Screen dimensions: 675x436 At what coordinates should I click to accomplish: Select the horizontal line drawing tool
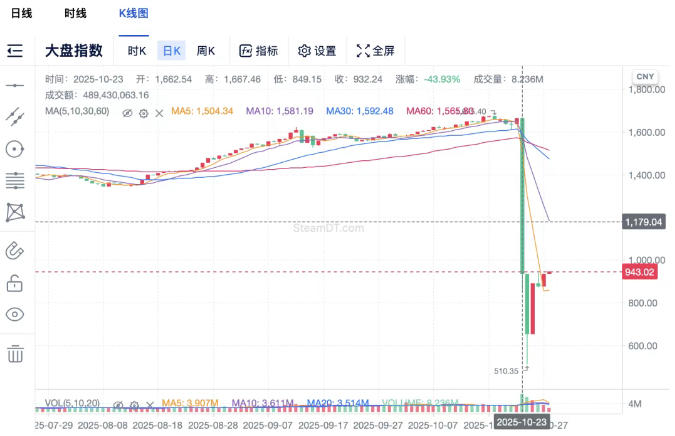click(x=15, y=85)
